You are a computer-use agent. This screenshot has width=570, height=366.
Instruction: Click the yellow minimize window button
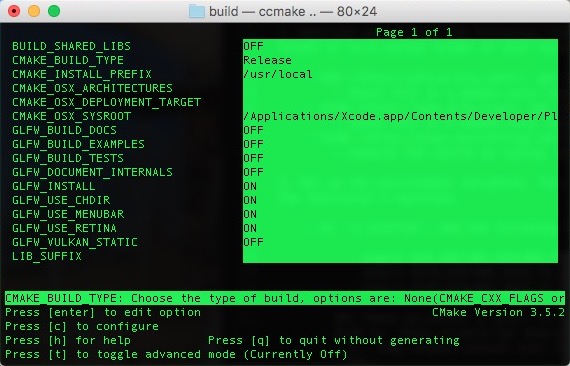(34, 11)
